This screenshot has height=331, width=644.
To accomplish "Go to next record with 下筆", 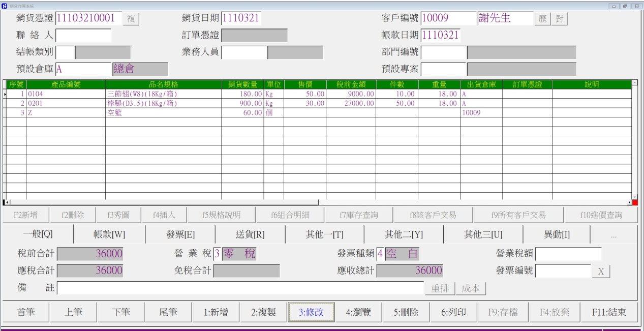I will point(120,312).
